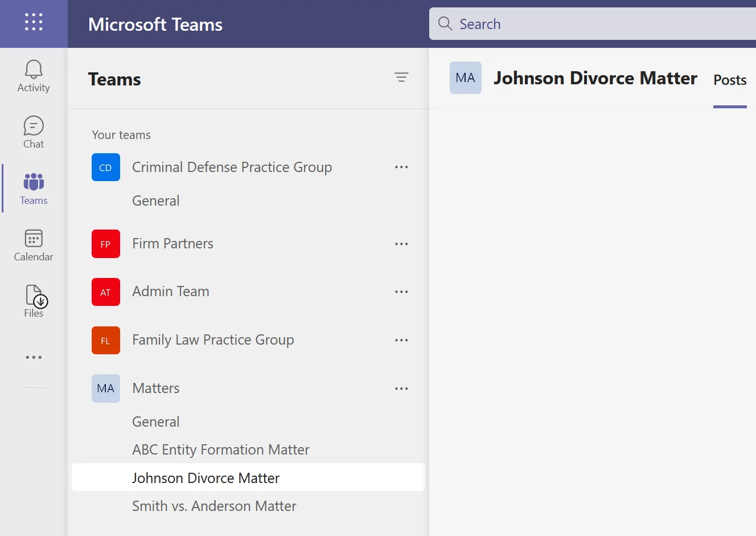
Task: Select the Chat icon in the sidebar
Action: pos(33,132)
